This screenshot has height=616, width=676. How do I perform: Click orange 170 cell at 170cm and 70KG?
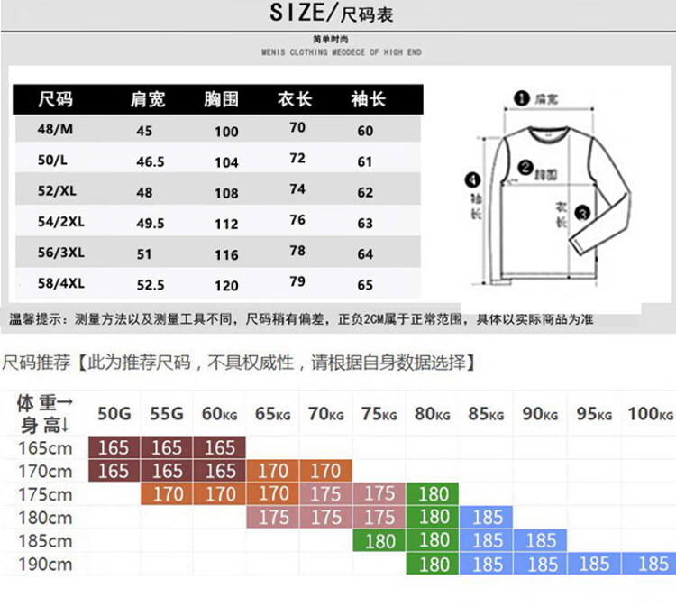click(325, 471)
